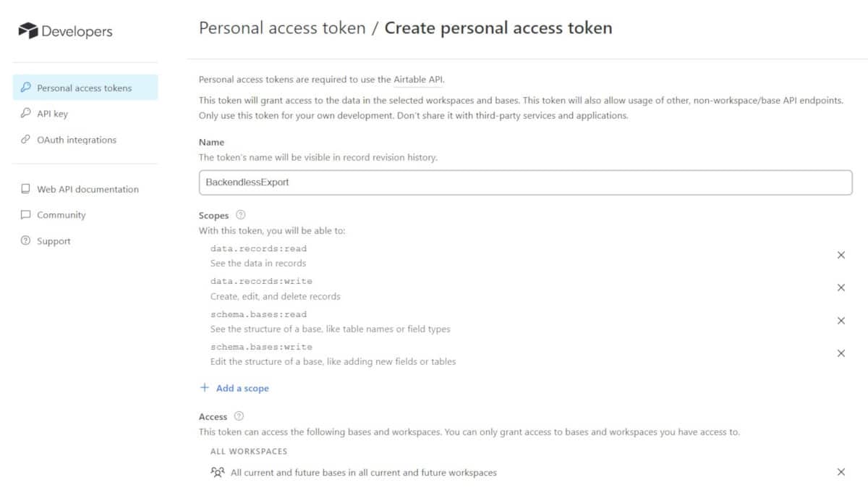
Task: Click Add a scope
Action: (x=234, y=388)
